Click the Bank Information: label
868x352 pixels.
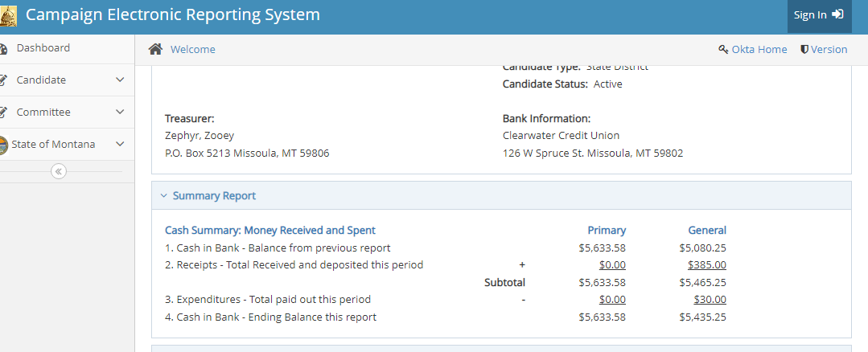click(546, 118)
